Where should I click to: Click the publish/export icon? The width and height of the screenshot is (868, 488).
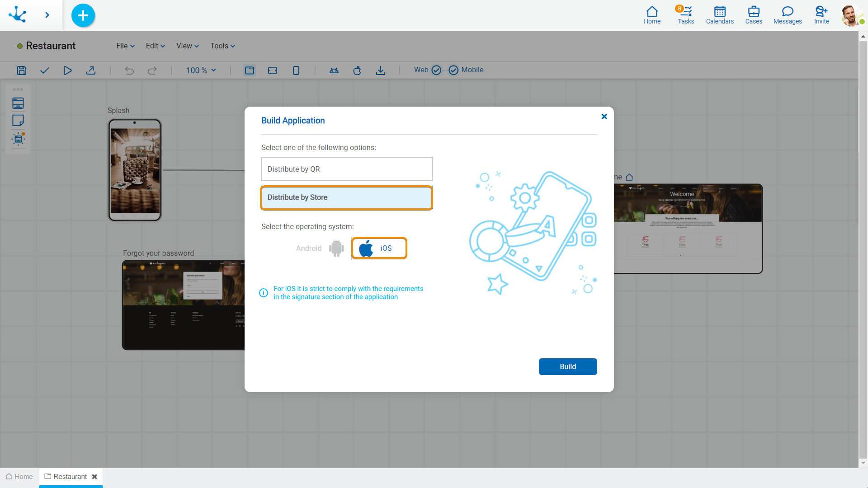(x=90, y=70)
